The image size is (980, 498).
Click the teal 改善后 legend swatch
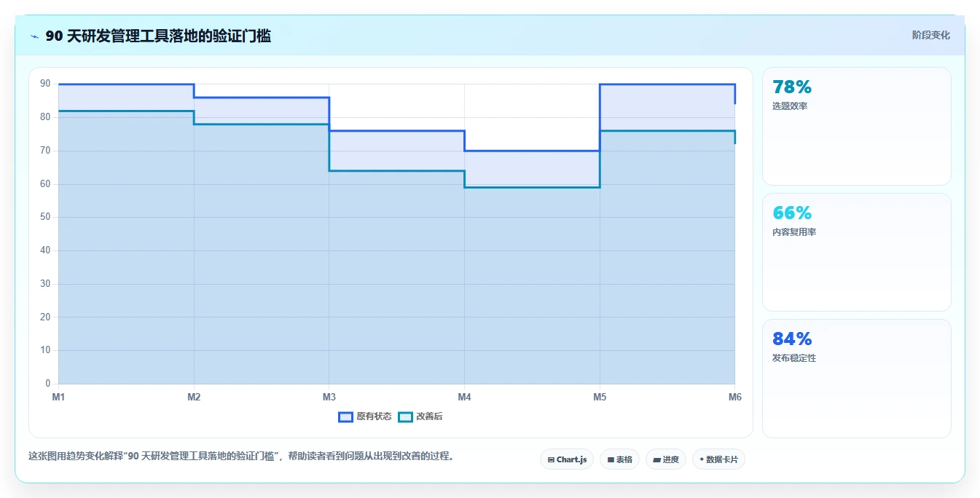[405, 416]
